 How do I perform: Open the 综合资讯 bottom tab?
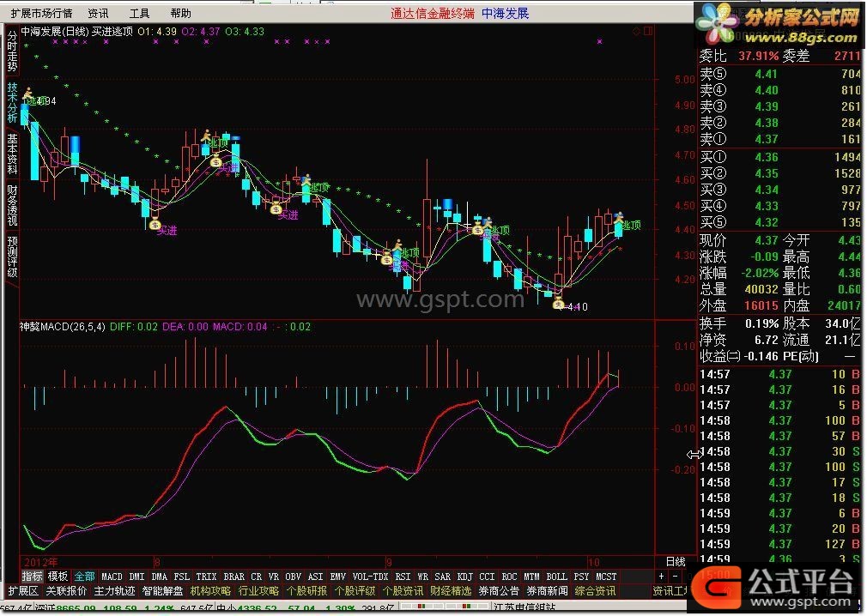point(596,591)
